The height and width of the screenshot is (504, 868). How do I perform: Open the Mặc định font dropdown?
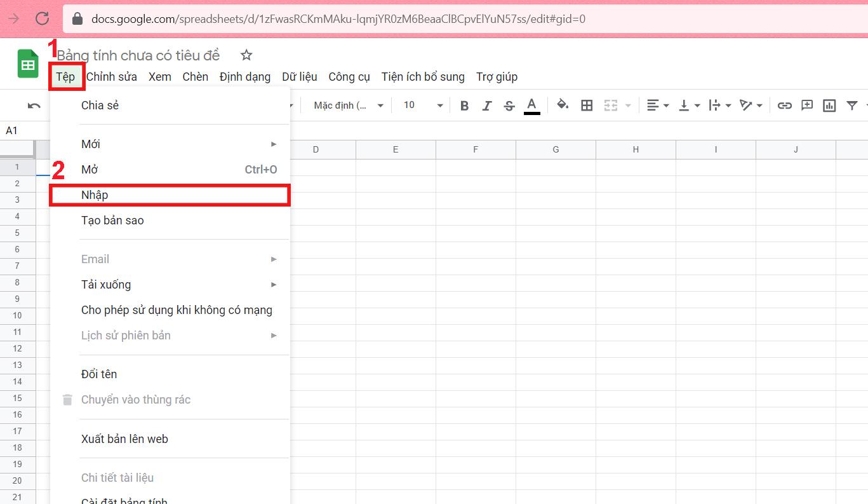click(x=349, y=106)
